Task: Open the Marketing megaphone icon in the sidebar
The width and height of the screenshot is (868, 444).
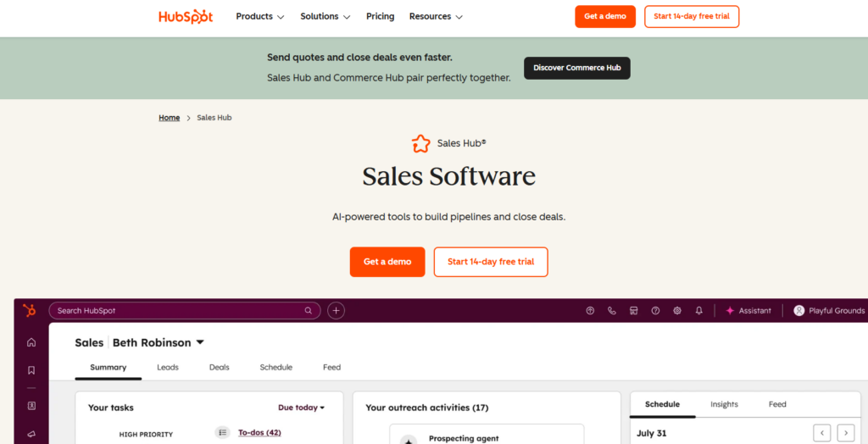Action: click(31, 435)
